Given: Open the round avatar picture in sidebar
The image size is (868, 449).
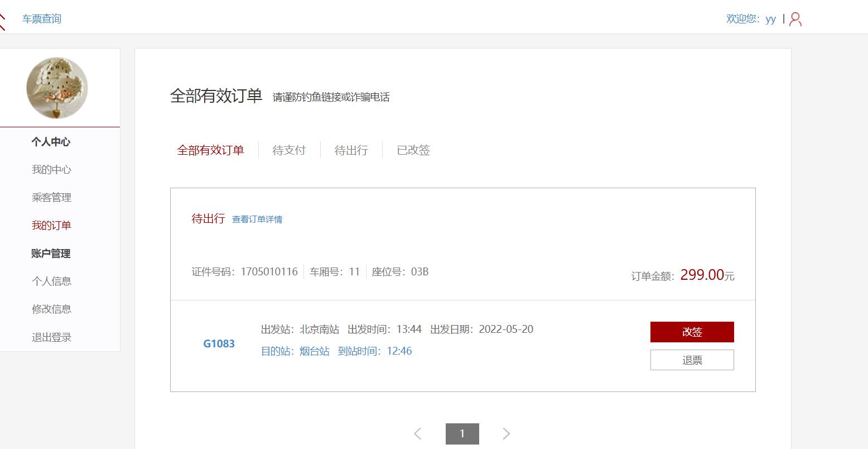Looking at the screenshot, I should tap(57, 88).
